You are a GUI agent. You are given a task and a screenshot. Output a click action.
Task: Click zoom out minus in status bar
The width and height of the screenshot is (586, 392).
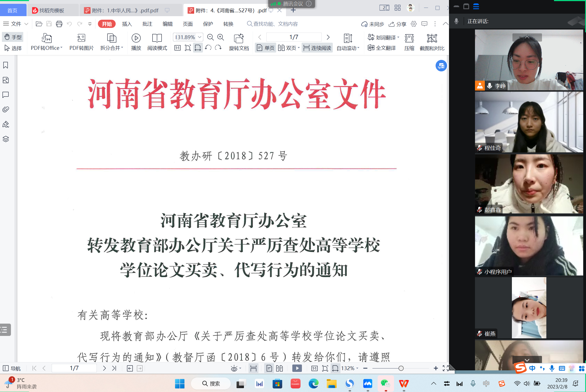[x=365, y=368]
